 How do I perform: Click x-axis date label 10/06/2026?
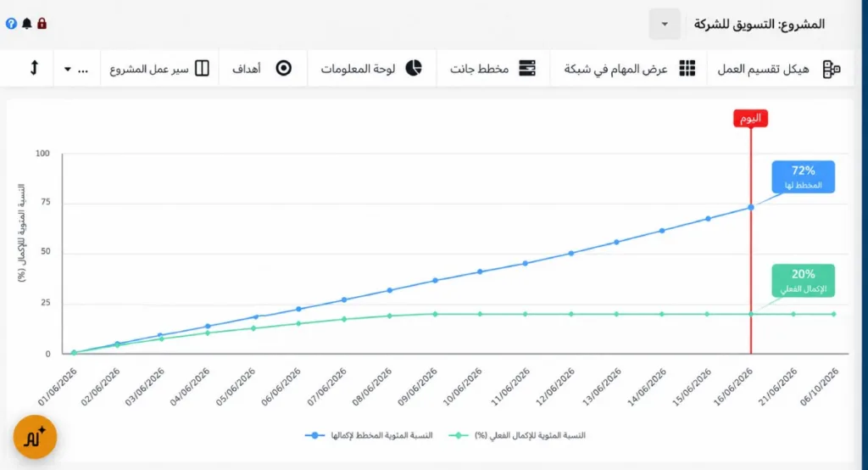[x=462, y=388]
